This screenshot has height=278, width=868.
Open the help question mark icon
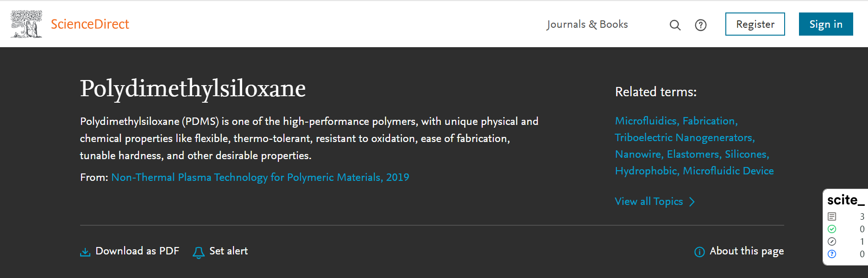click(701, 25)
